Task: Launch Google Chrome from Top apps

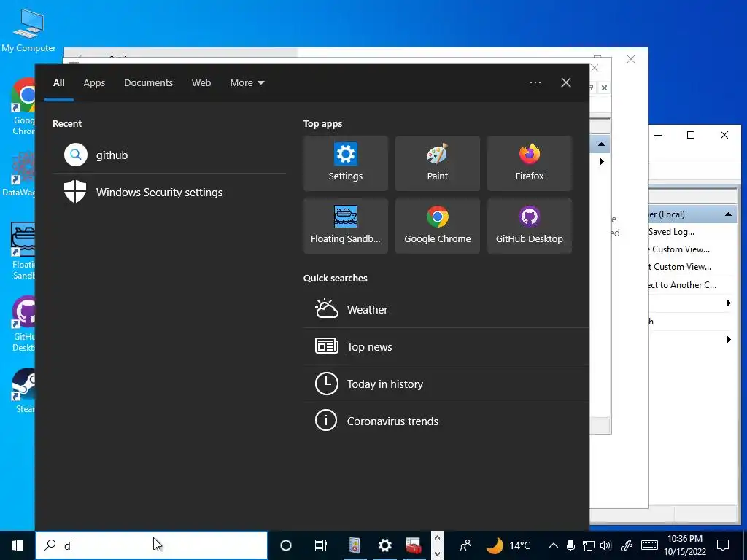Action: pos(438,226)
